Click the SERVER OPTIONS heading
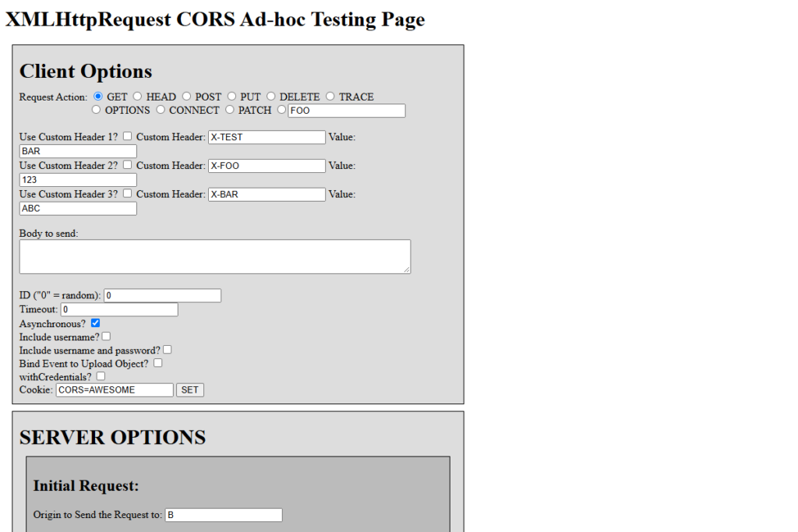Viewport: 798px width, 532px height. (x=112, y=438)
